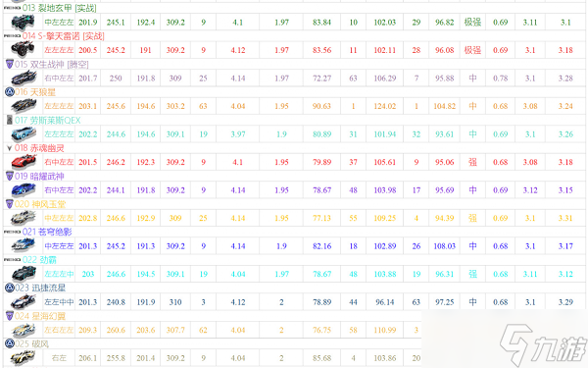Open the 018 赤魂幽灵 title
The width and height of the screenshot is (588, 368).
click(39, 148)
